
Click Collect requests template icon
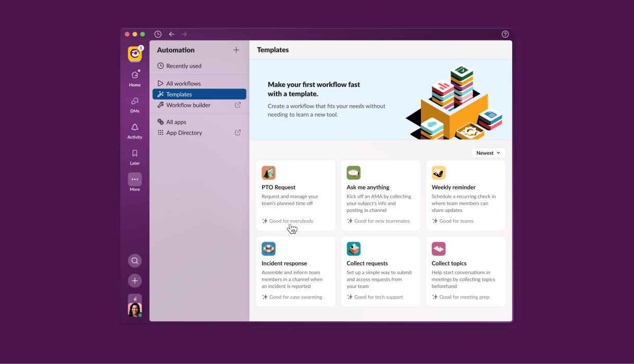click(353, 249)
